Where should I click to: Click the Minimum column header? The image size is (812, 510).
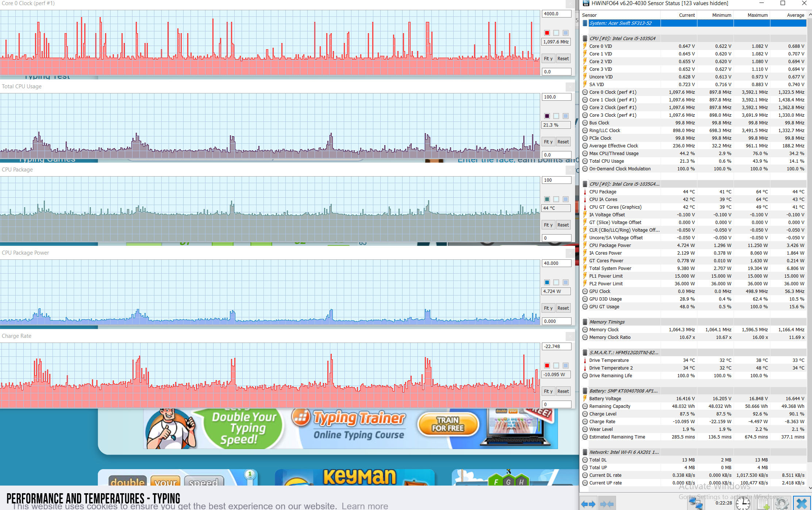tap(715, 15)
